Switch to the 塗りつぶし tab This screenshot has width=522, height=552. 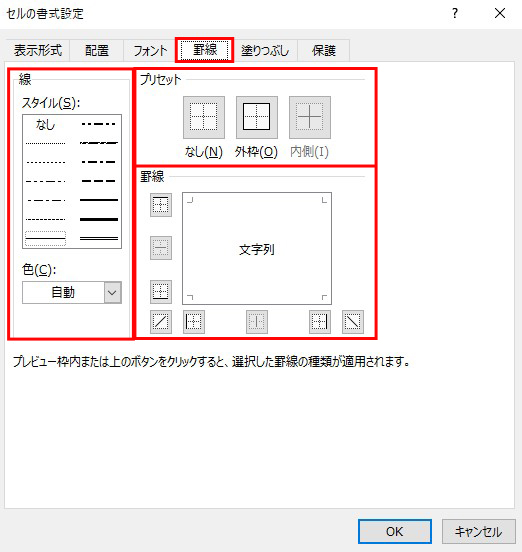265,50
